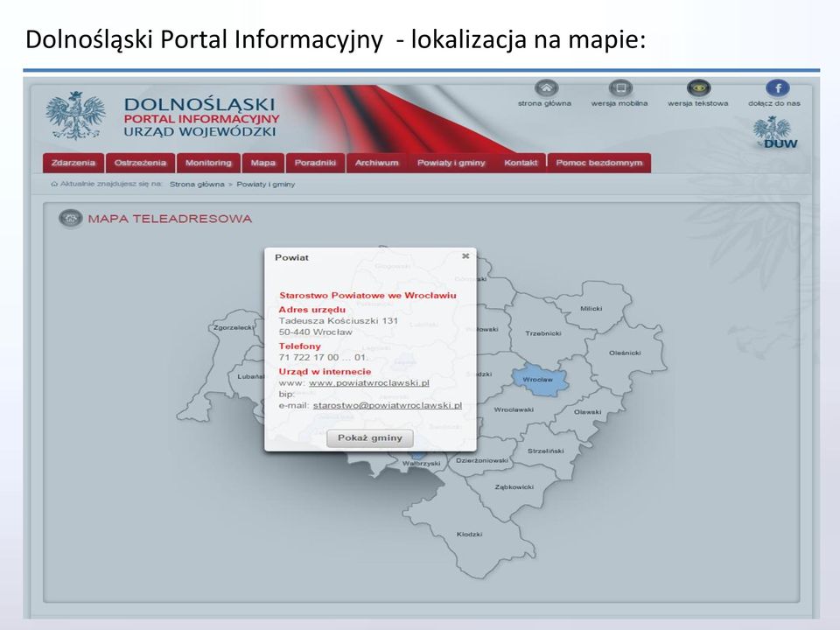
Task: Select the highlighted Wrocław region on map
Action: (538, 379)
